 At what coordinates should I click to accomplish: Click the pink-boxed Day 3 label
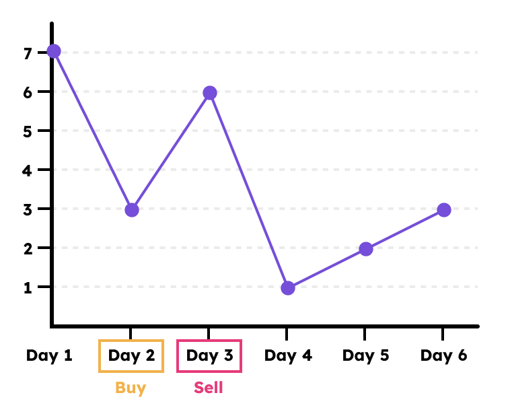tap(209, 355)
